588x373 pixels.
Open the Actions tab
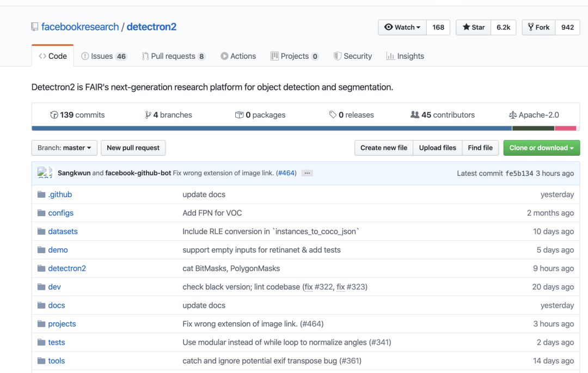coord(238,56)
